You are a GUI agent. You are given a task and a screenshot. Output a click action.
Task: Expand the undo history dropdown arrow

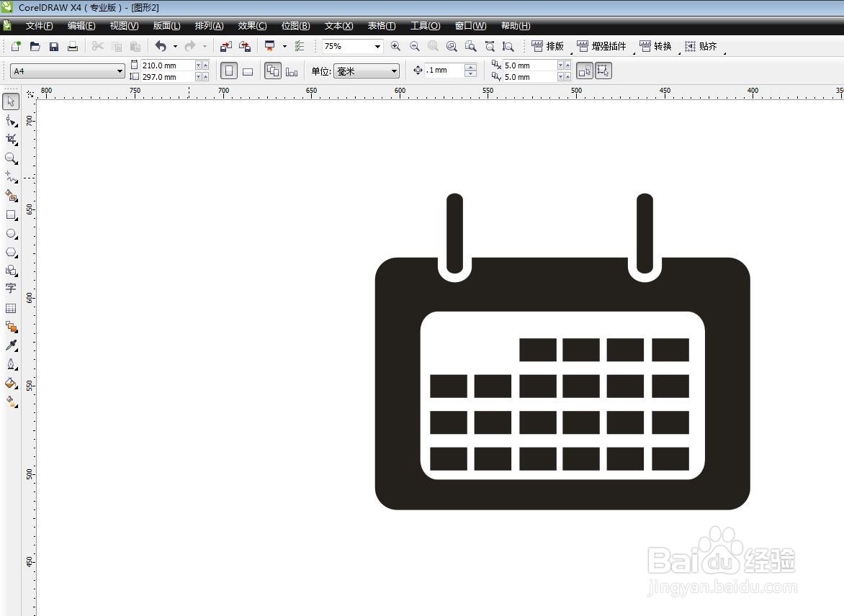[175, 46]
